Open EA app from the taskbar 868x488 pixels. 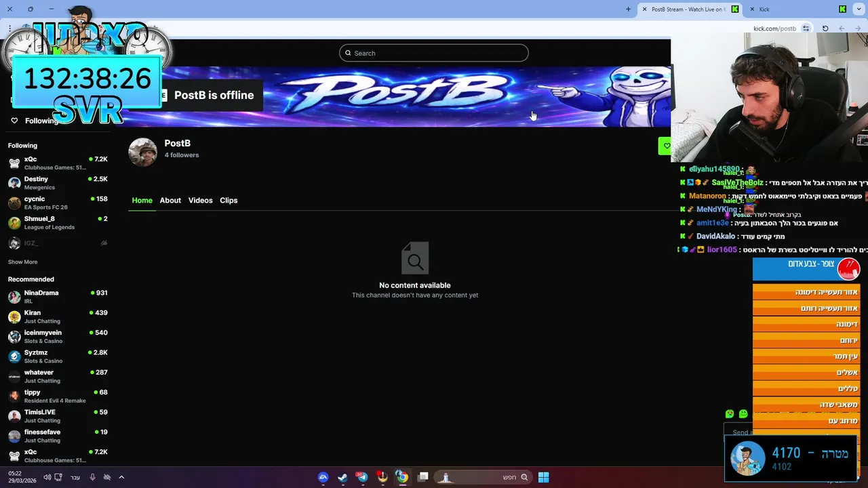tap(323, 477)
